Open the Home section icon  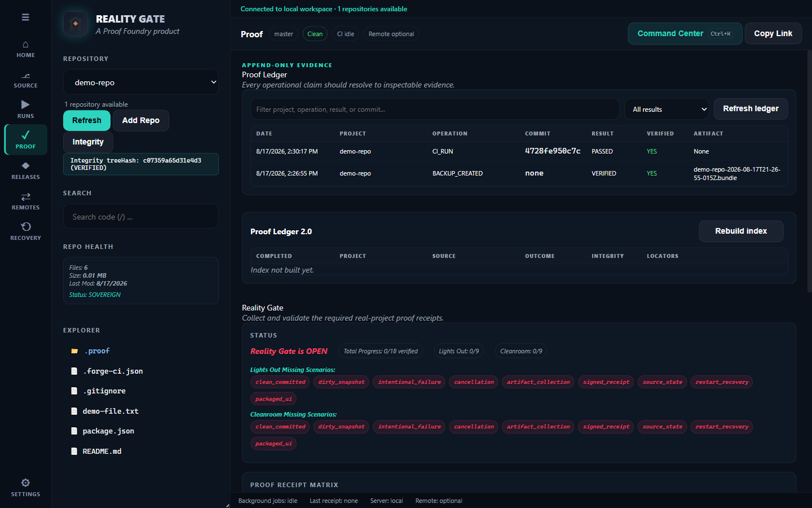pyautogui.click(x=25, y=45)
